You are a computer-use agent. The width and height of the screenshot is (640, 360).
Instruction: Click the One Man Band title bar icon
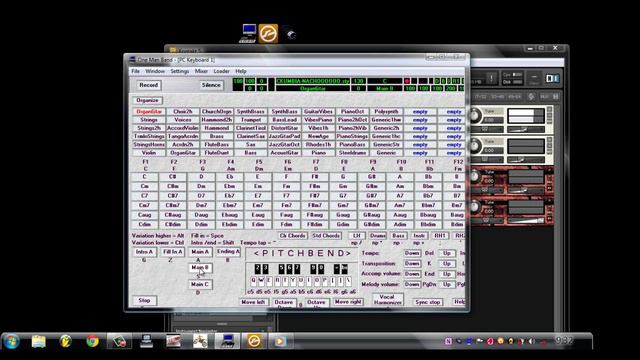point(132,60)
